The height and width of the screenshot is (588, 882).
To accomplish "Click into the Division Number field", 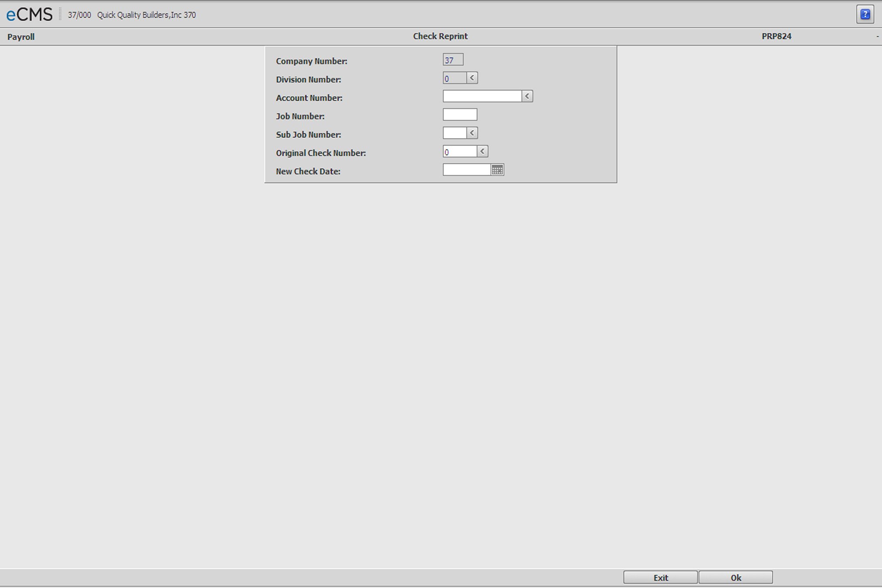I will click(454, 78).
